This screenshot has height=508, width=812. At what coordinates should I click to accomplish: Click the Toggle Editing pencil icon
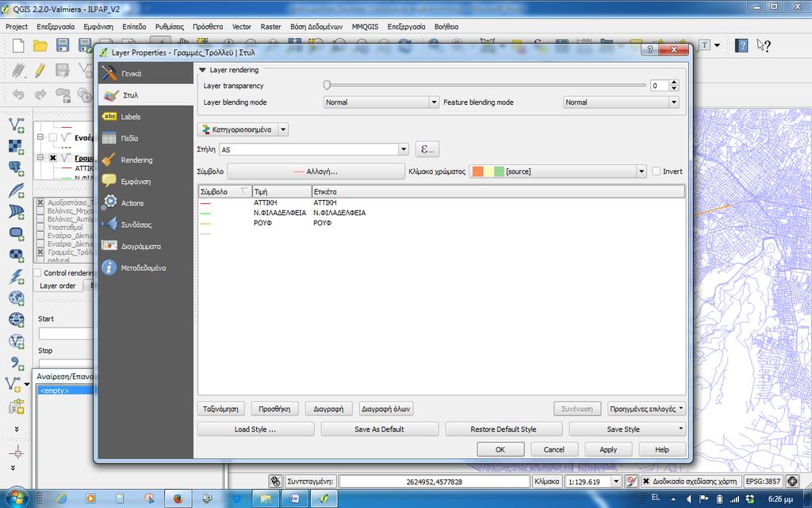coord(40,70)
